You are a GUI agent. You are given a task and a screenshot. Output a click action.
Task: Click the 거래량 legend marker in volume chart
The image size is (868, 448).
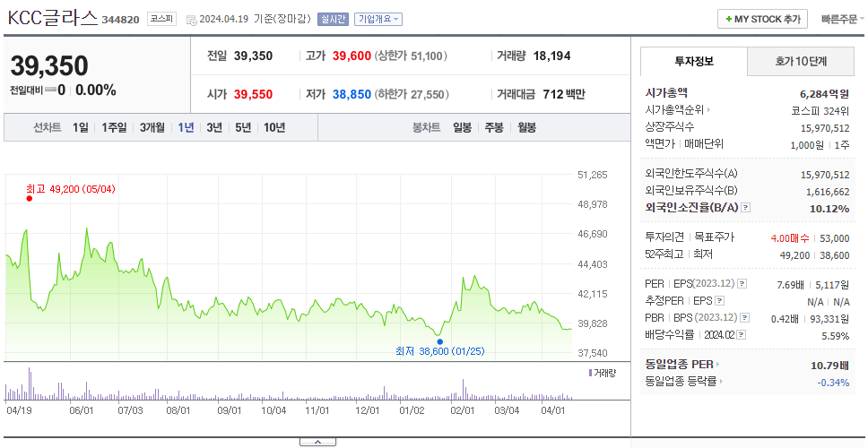(591, 373)
